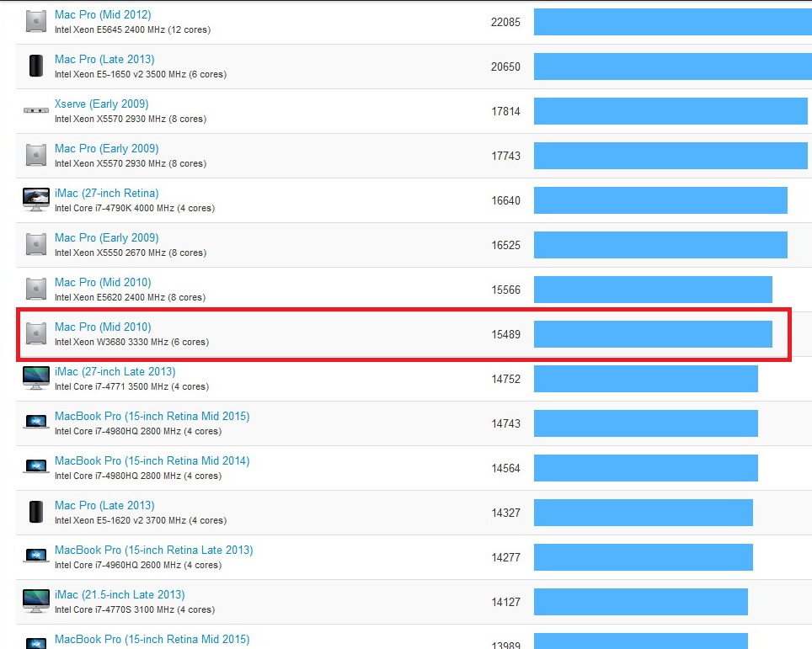Image resolution: width=812 pixels, height=649 pixels.
Task: Select the score value 16525
Action: [x=505, y=245]
